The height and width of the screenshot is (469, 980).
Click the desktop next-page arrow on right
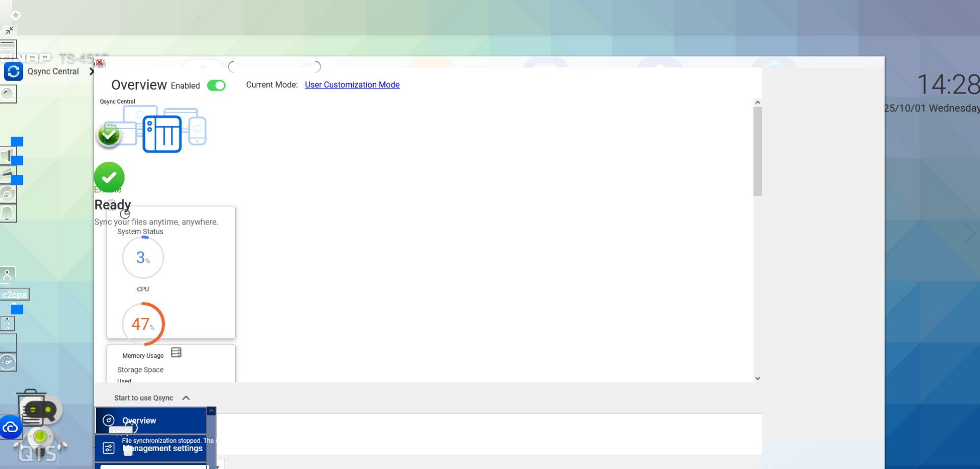click(970, 234)
